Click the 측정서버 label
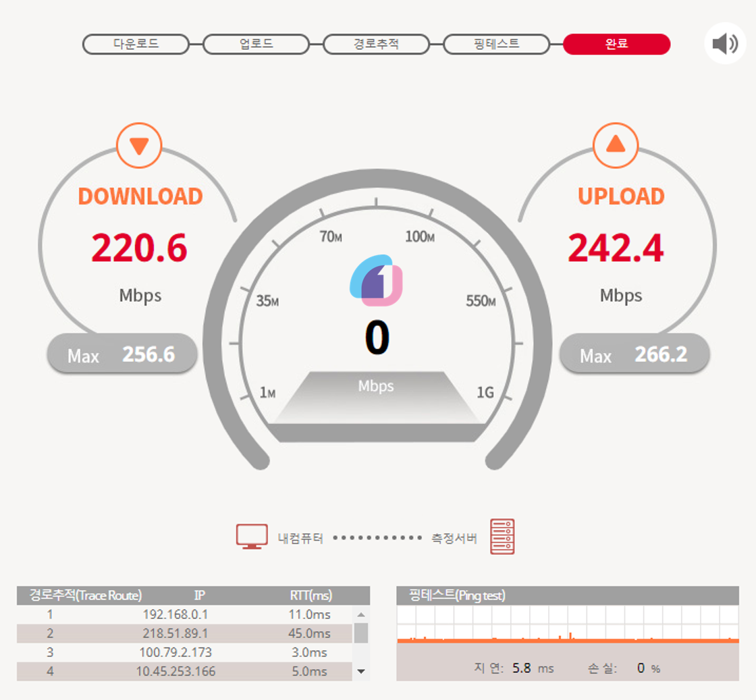 [x=454, y=538]
